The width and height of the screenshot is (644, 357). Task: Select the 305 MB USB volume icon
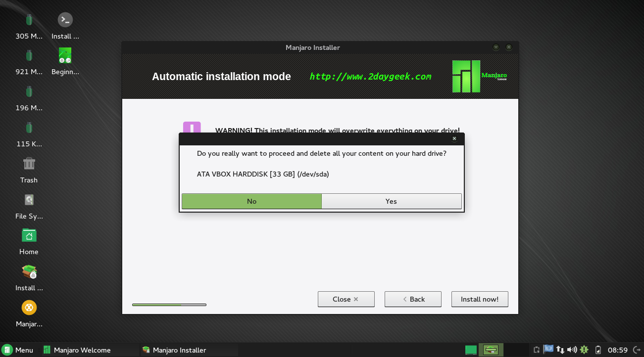(29, 20)
